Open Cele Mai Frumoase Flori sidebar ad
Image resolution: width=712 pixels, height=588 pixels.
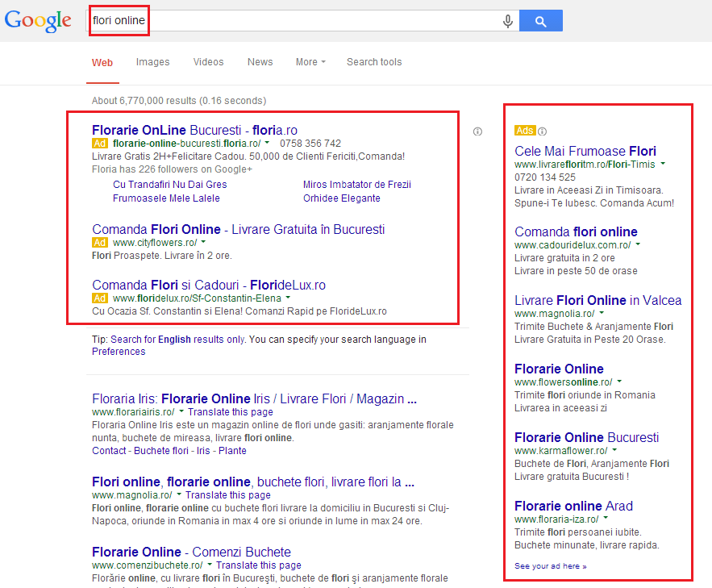tap(585, 151)
